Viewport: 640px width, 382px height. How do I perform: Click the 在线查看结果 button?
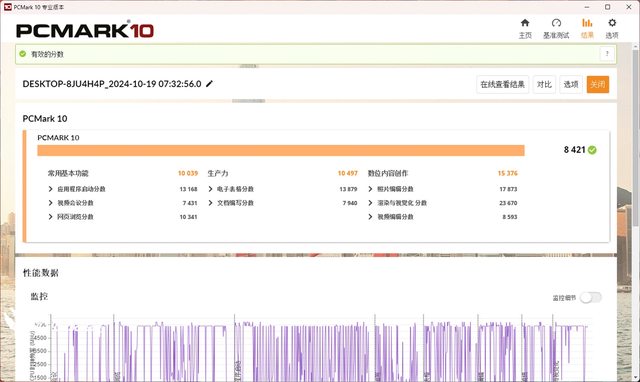pyautogui.click(x=502, y=84)
